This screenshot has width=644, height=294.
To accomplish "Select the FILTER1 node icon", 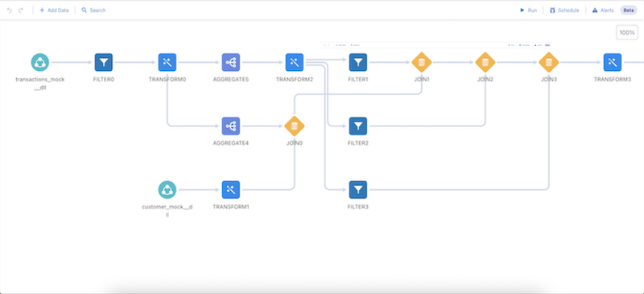I will (x=358, y=63).
